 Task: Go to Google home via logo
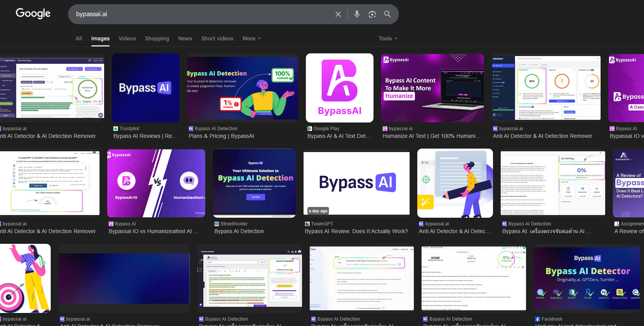(x=33, y=13)
